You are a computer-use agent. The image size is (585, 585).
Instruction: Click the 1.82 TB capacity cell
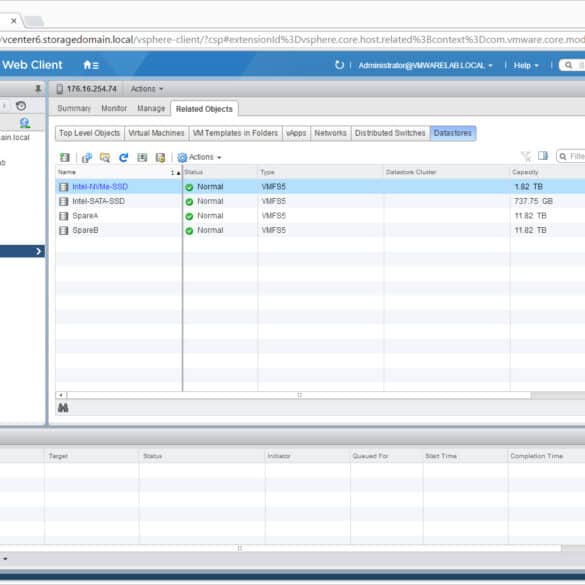click(x=528, y=187)
